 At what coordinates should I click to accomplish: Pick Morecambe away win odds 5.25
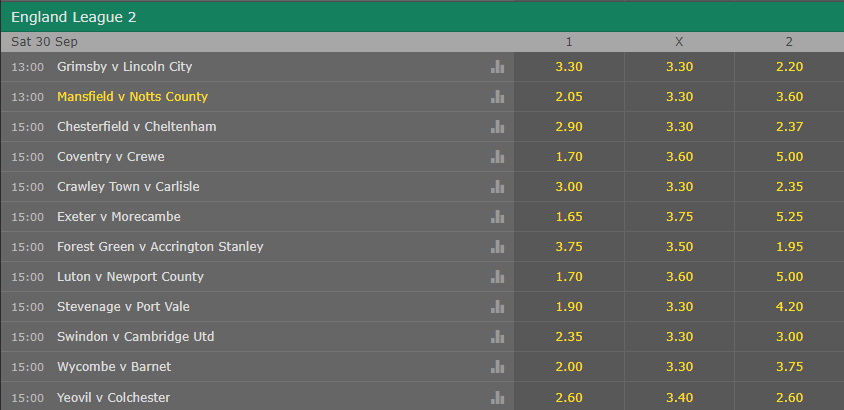tap(789, 217)
